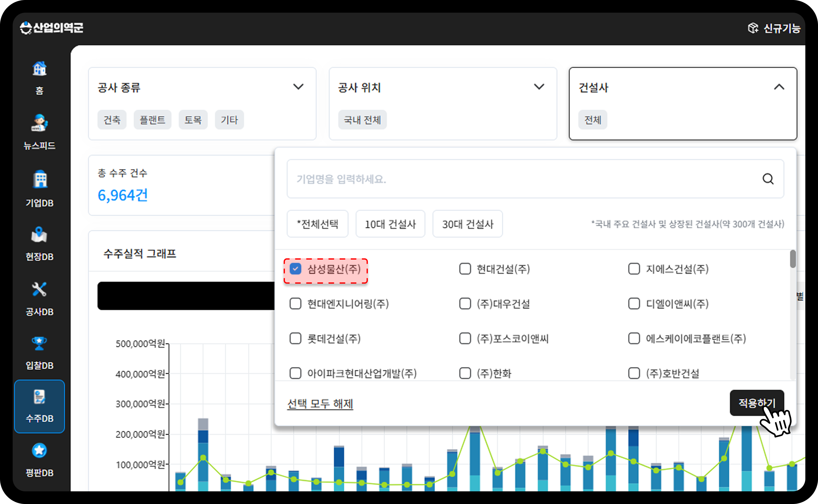The height and width of the screenshot is (504, 818).
Task: Collapse the 건설사 dropdown chevron
Action: (x=779, y=87)
